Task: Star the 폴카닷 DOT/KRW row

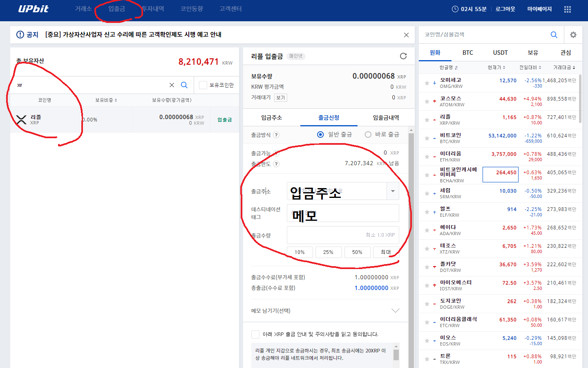Action: click(x=427, y=267)
